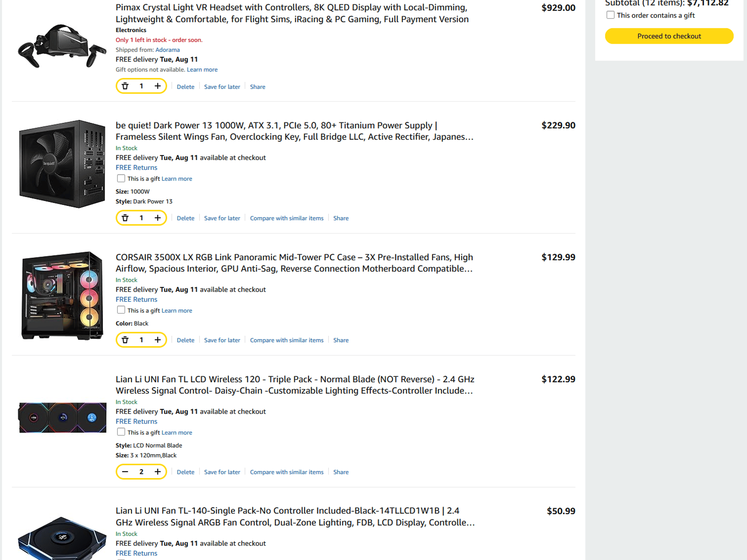Decrease quantity of Lian Li Triple Pack fans

(125, 472)
